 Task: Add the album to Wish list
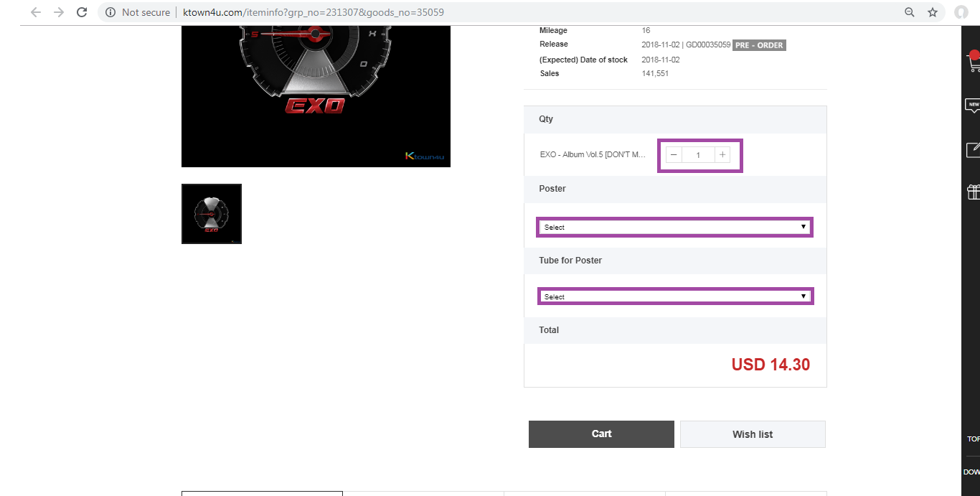coord(753,434)
